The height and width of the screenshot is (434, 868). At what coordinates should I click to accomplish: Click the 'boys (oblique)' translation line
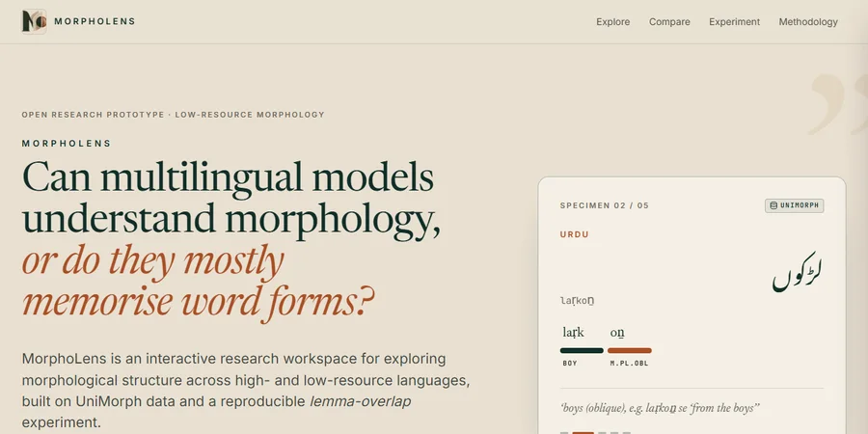pyautogui.click(x=660, y=409)
